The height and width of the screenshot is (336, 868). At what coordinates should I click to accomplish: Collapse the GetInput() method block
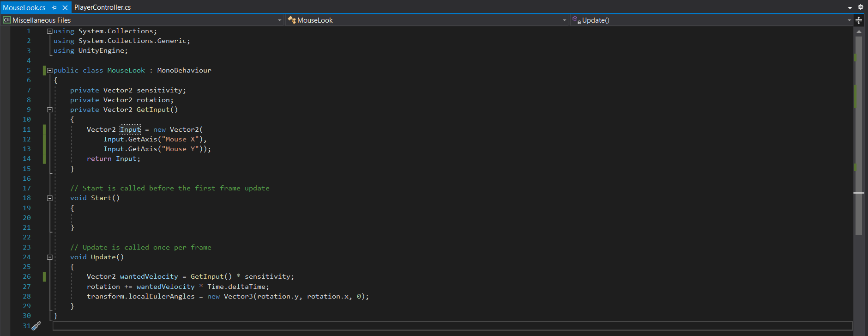[49, 110]
